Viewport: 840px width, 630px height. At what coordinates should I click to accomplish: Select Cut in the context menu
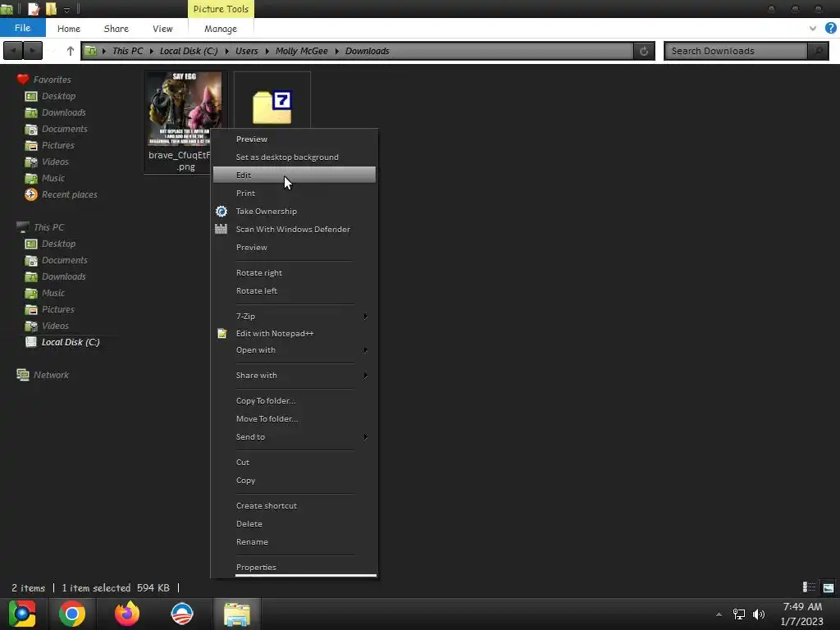tap(243, 462)
